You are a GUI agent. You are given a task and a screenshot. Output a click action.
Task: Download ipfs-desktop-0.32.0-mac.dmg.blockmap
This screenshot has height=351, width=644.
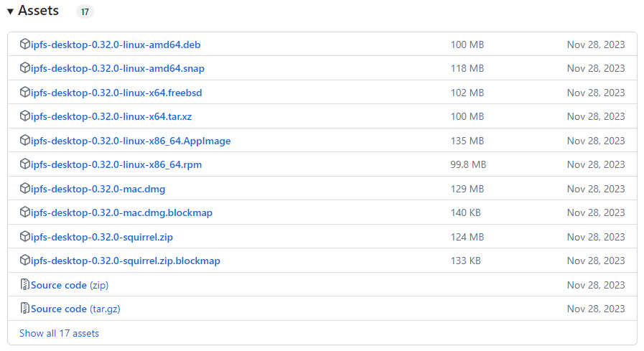tap(121, 212)
